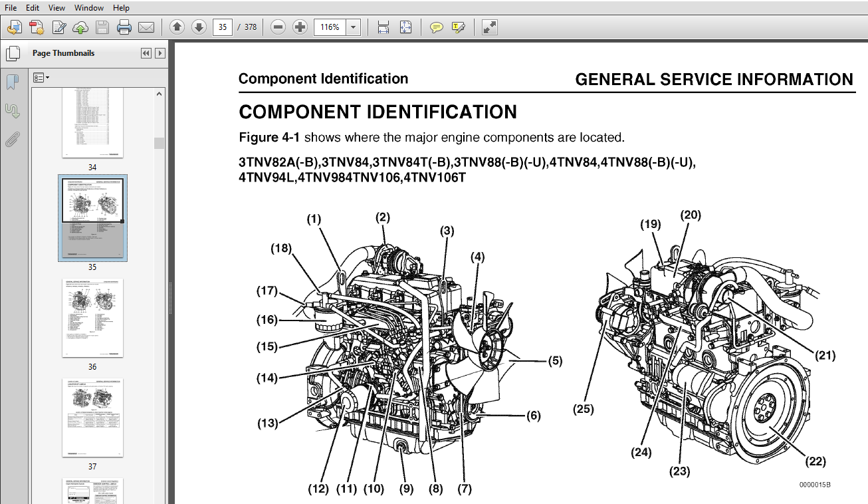The height and width of the screenshot is (504, 868).
Task: Open the Attachments paperclip pane
Action: point(13,139)
